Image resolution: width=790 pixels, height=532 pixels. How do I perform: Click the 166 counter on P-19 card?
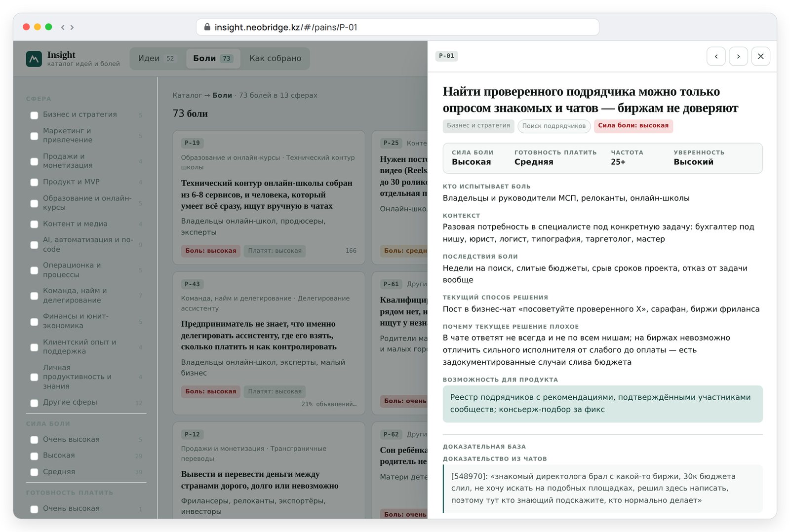point(351,251)
